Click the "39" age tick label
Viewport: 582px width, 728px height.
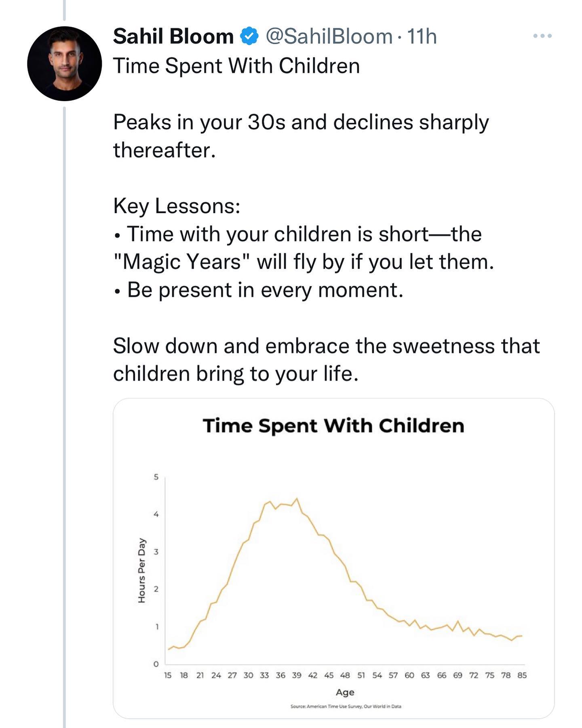click(x=297, y=675)
